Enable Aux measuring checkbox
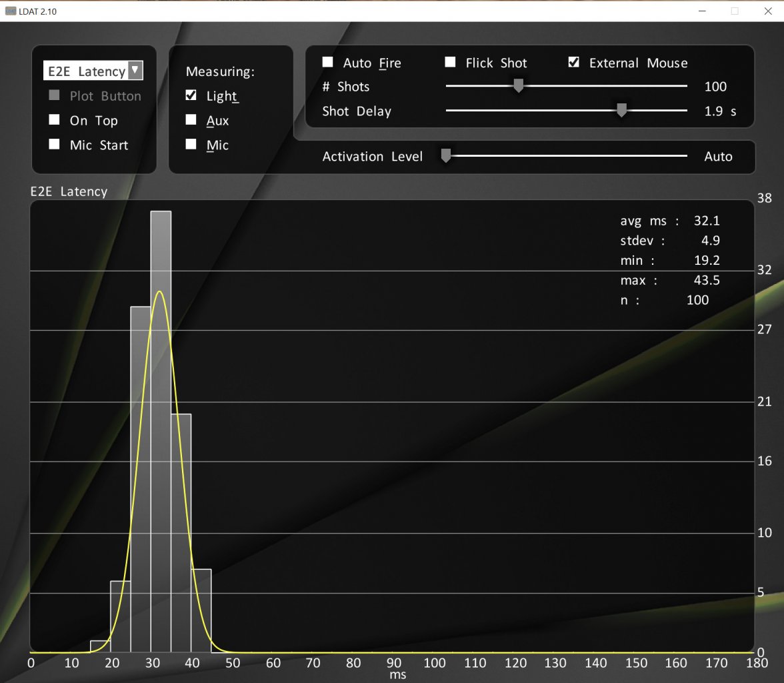Screen dimensions: 784x683 (x=191, y=119)
